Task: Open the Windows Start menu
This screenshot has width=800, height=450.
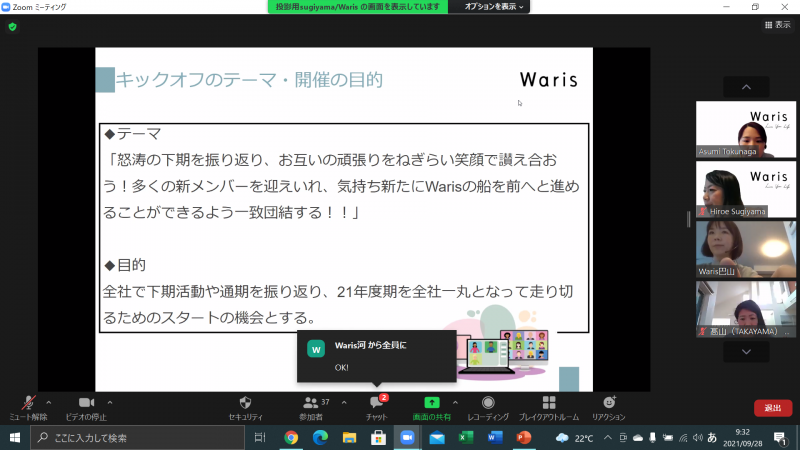Action: [15, 438]
